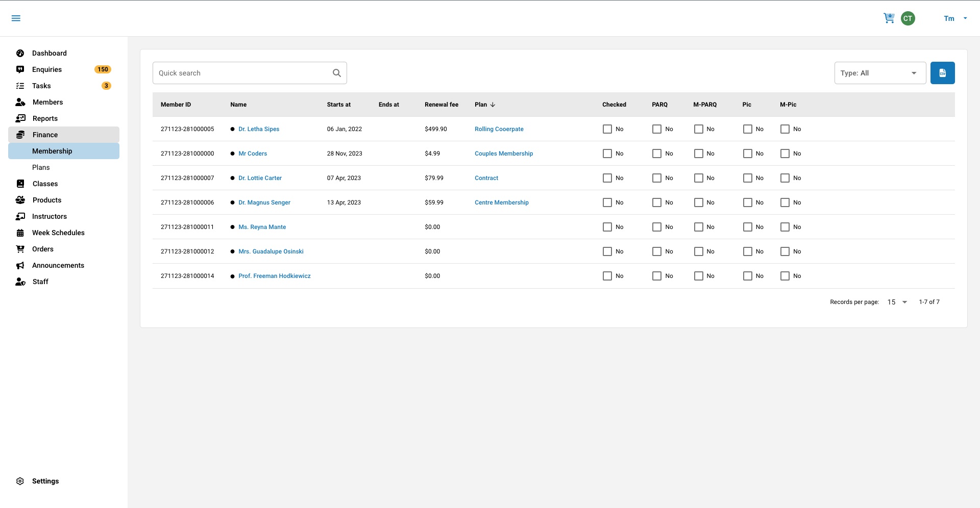Sort by the Plan column header
This screenshot has width=980, height=508.
[x=481, y=105]
